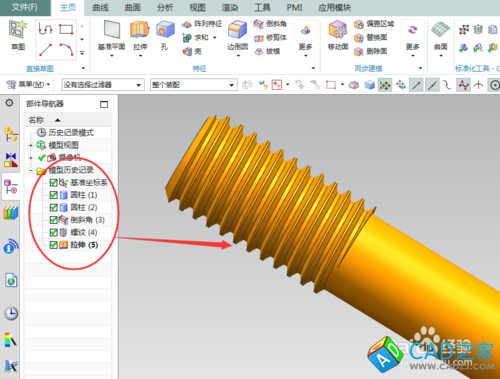Viewport: 500px width, 379px height.
Task: Toggle the 拉伸 (5) feature checkbox
Action: point(53,245)
